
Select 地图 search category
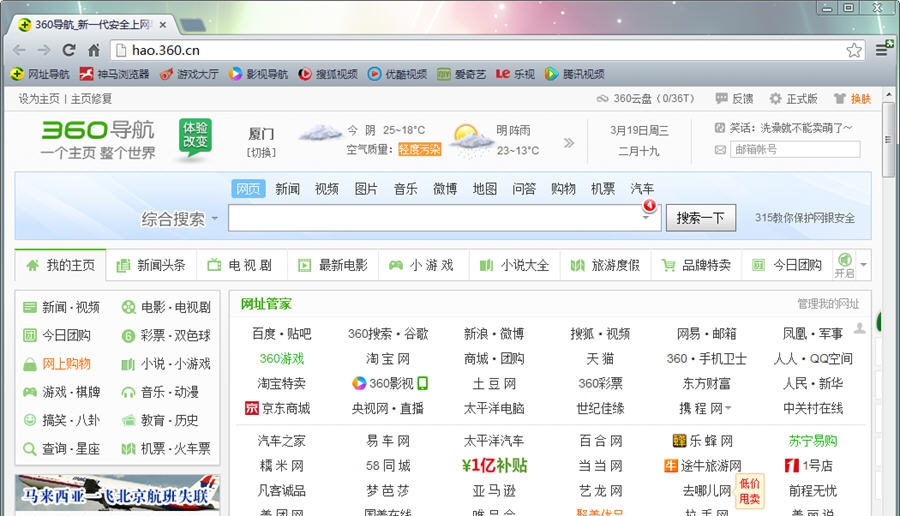485,189
